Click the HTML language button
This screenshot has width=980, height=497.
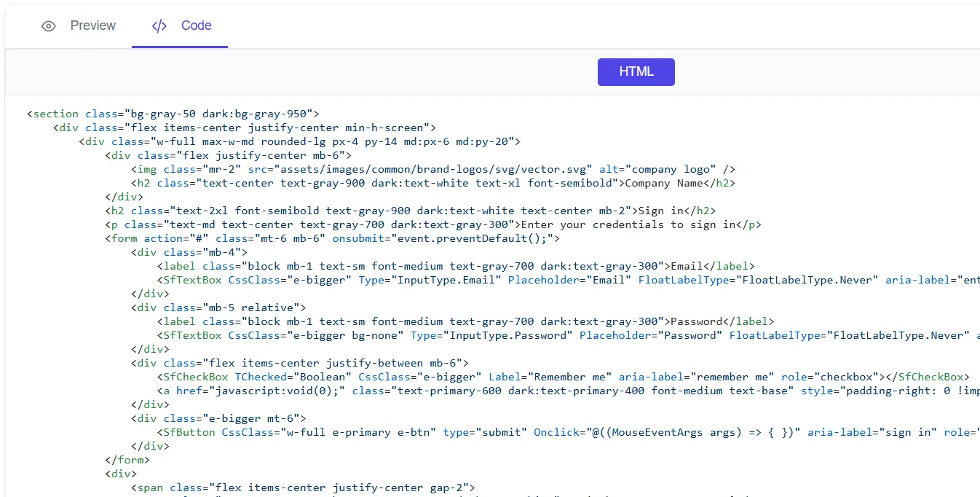coord(636,71)
